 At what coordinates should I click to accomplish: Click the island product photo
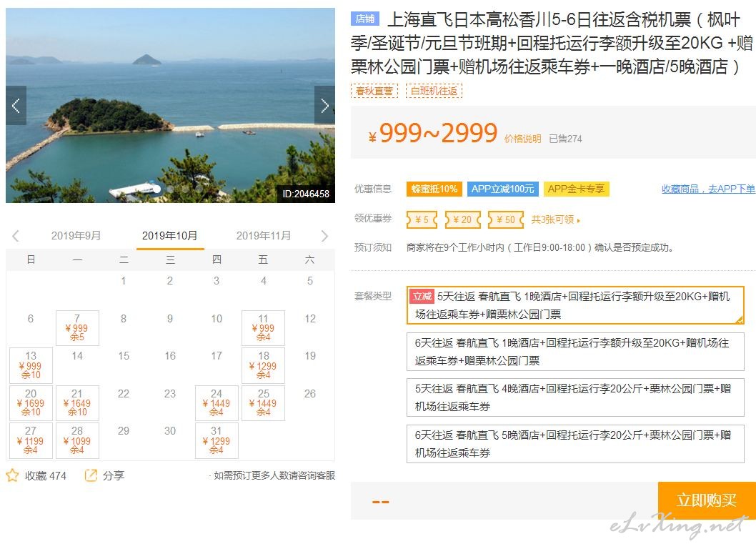click(x=170, y=105)
